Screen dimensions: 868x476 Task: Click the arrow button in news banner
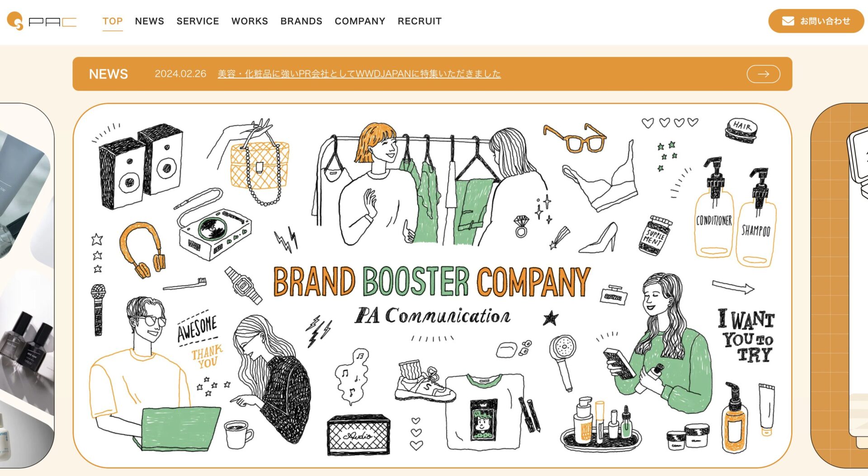[763, 74]
